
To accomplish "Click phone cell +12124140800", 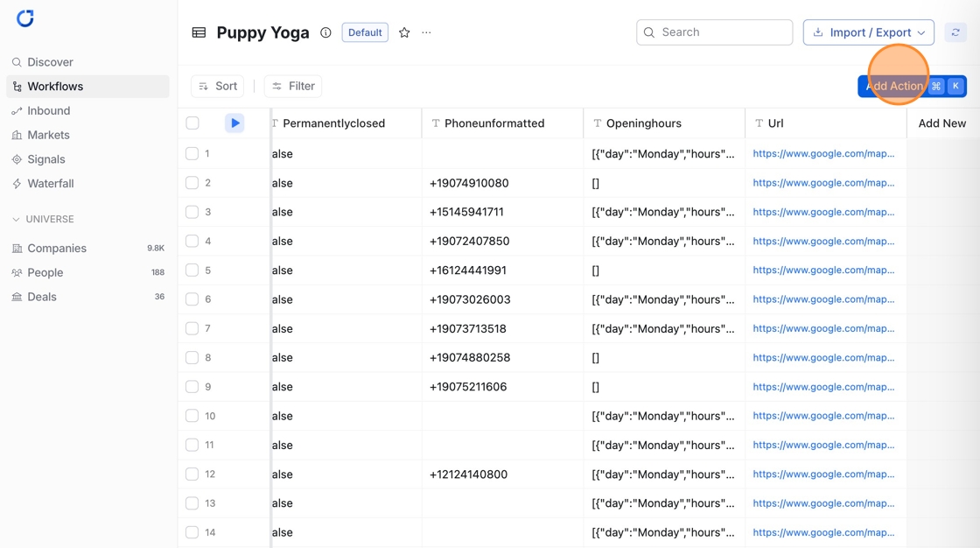I will [502, 474].
